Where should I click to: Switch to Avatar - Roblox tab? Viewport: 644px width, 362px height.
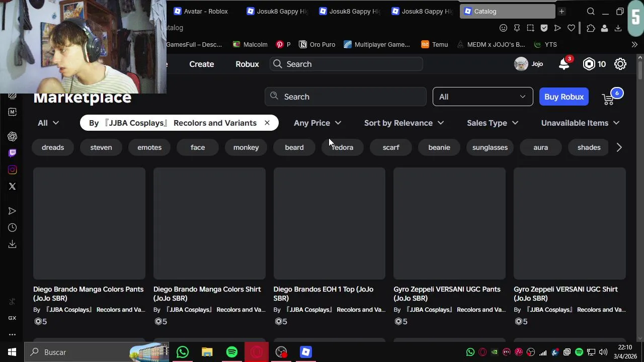tap(201, 11)
